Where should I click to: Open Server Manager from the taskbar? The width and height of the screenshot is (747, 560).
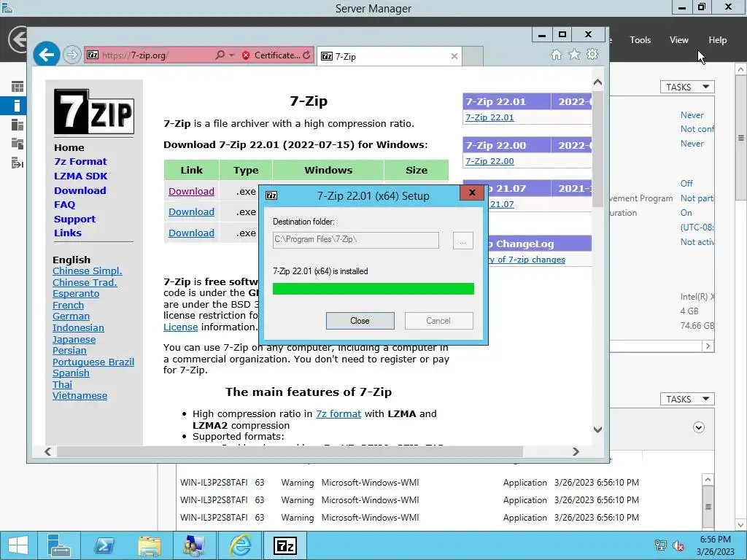[x=59, y=545]
